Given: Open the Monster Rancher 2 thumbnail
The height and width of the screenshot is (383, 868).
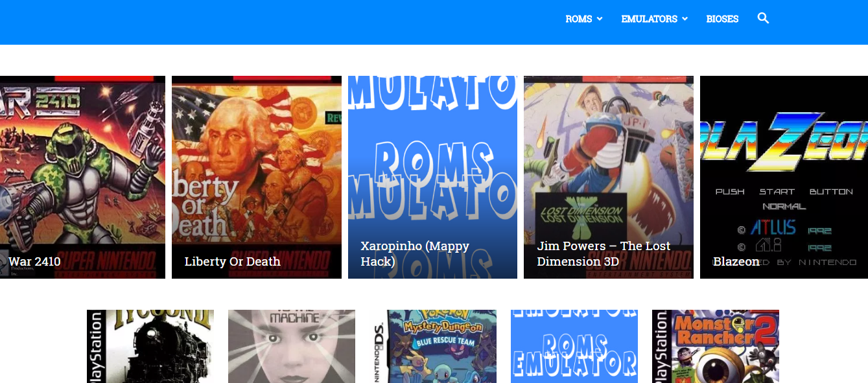Looking at the screenshot, I should coord(716,346).
